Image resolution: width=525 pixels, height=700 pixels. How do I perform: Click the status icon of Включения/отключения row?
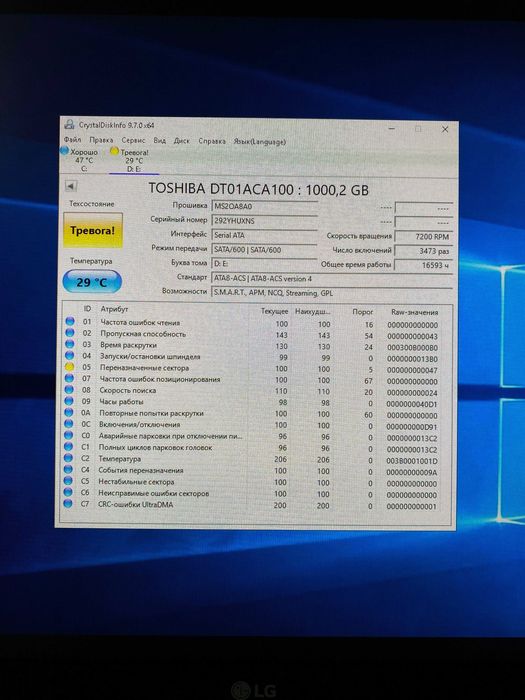click(x=68, y=424)
